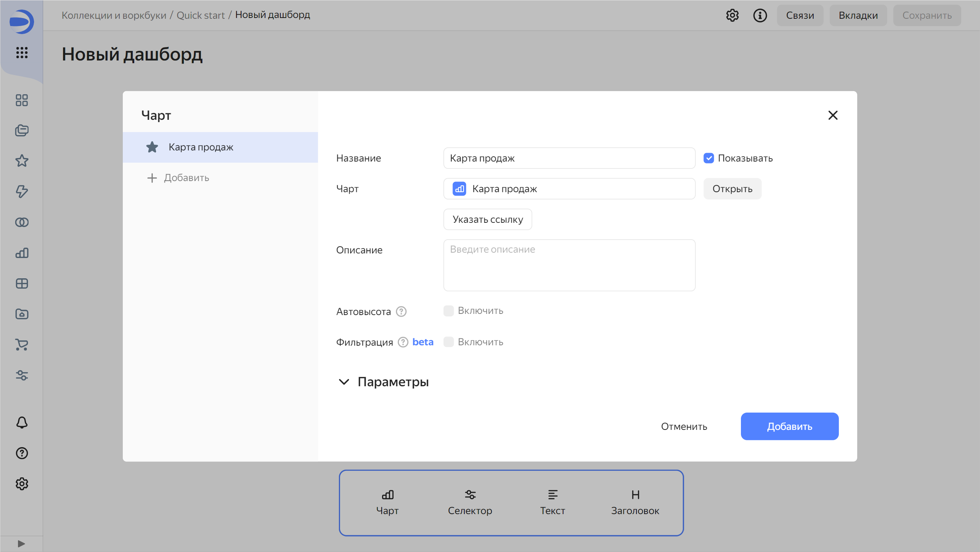Add a Заголовок widget from the bottom toolbar

[x=635, y=502]
